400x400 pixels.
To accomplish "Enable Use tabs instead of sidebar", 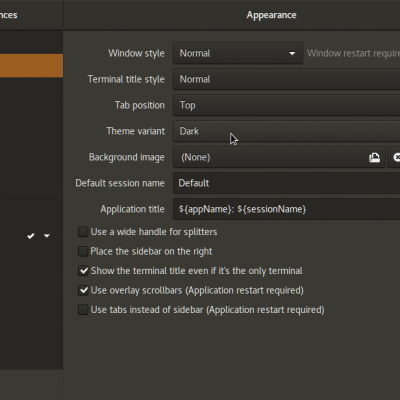I will coord(83,310).
